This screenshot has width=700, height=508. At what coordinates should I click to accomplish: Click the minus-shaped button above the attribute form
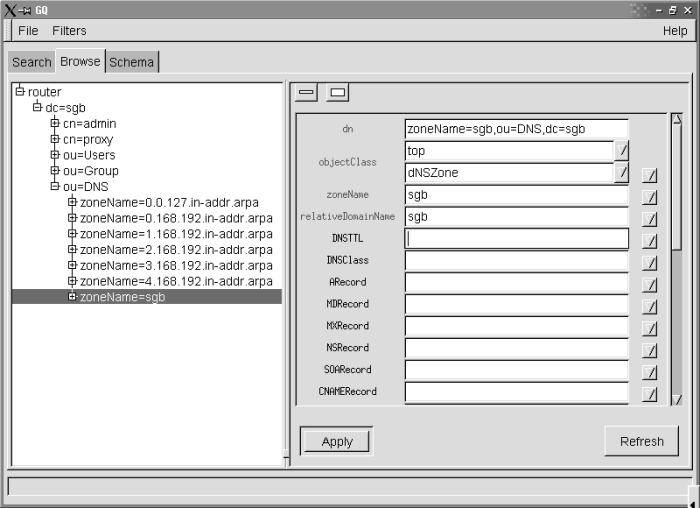[x=307, y=93]
